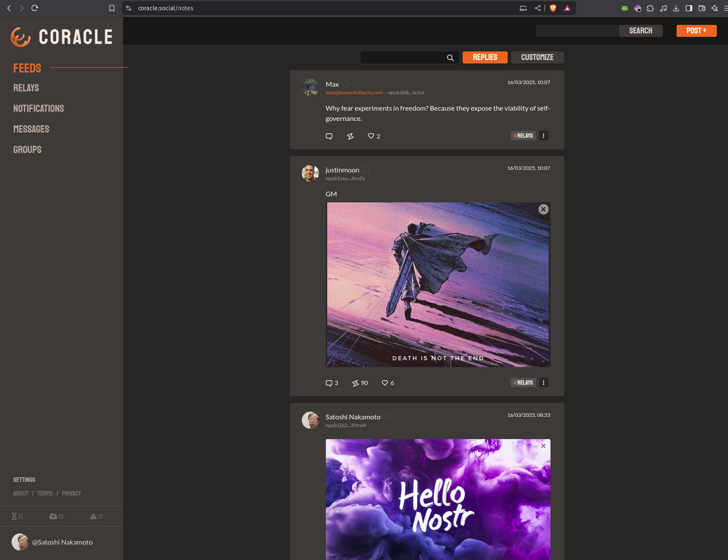Reply to justinmoon's note
The height and width of the screenshot is (560, 728).
[x=329, y=383]
